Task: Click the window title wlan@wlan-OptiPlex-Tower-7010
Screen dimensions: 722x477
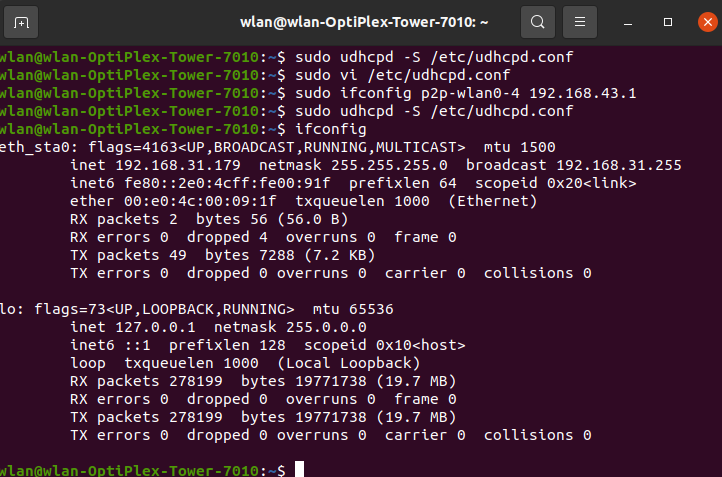Action: tap(364, 22)
